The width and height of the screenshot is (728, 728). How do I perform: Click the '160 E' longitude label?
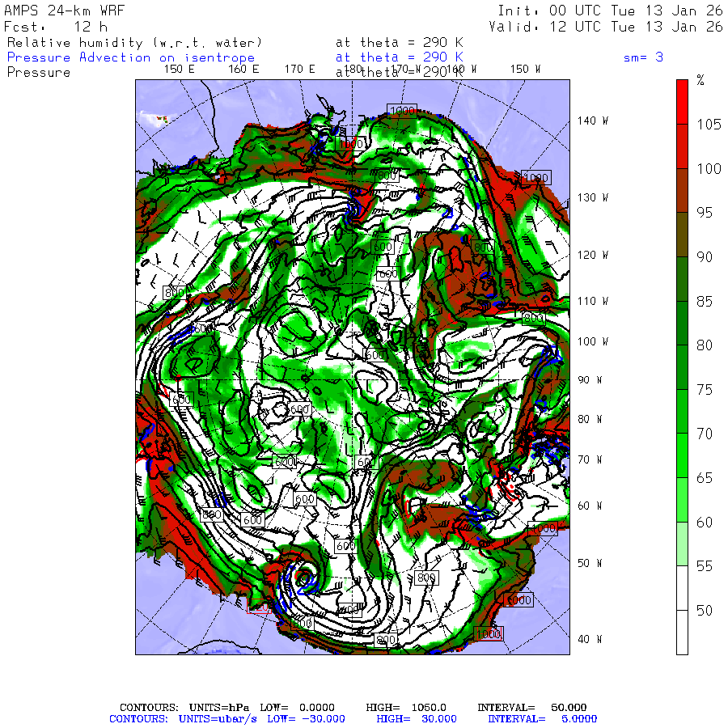tap(243, 70)
